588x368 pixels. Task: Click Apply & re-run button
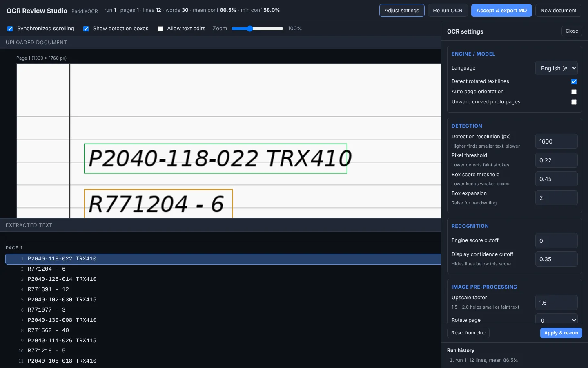click(561, 333)
